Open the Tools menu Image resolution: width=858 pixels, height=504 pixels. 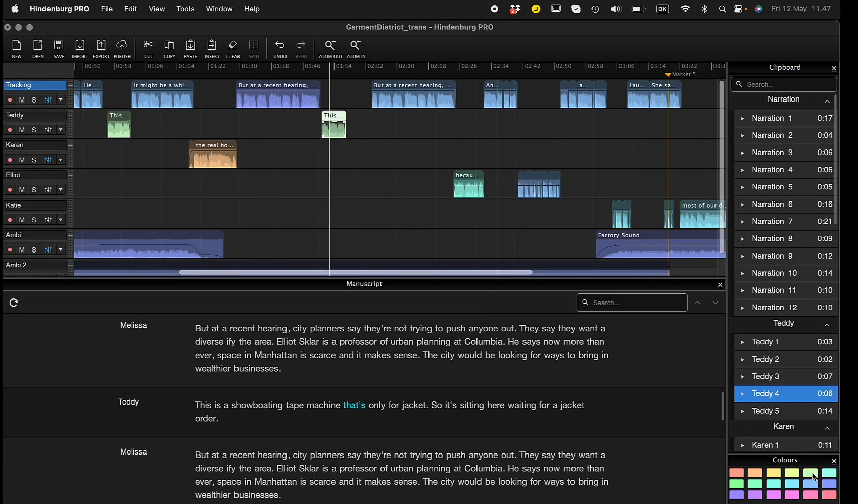[185, 9]
